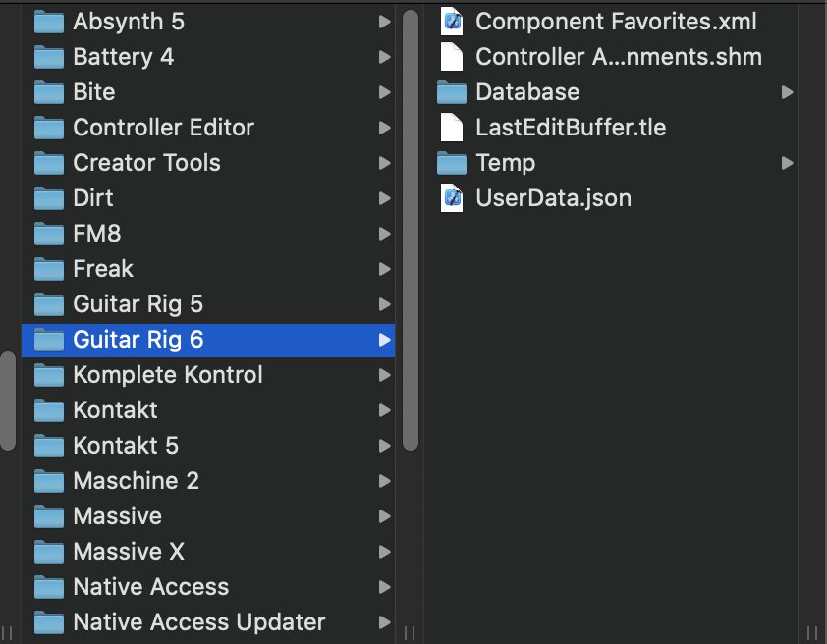Screen dimensions: 827x644
Task: Select the 'Dirt' folder name
Action: click(x=93, y=198)
